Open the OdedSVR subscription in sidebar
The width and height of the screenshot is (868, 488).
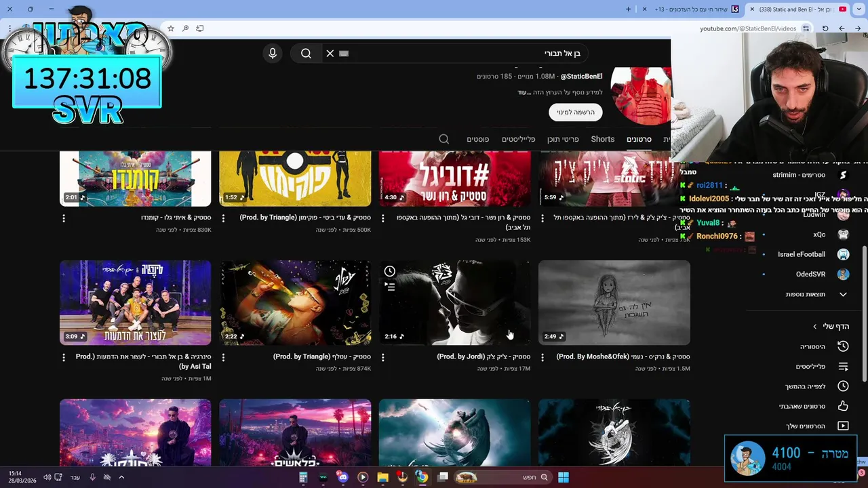click(822, 274)
